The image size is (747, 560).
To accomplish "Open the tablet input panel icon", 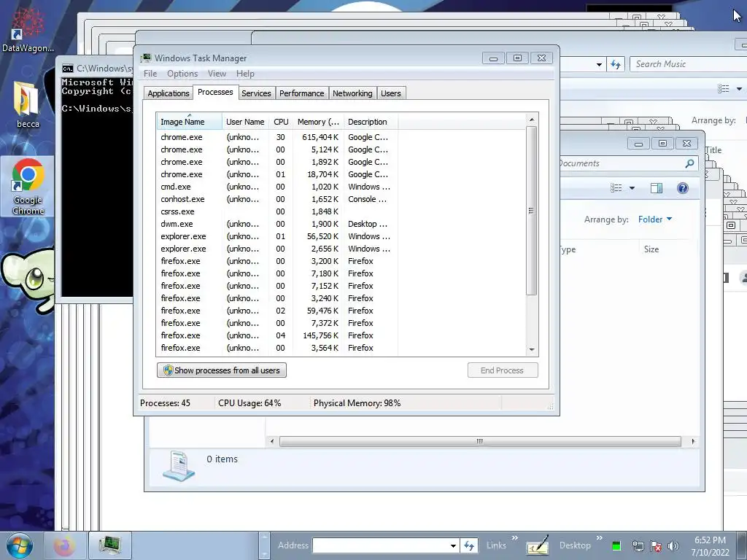I will coord(538,545).
